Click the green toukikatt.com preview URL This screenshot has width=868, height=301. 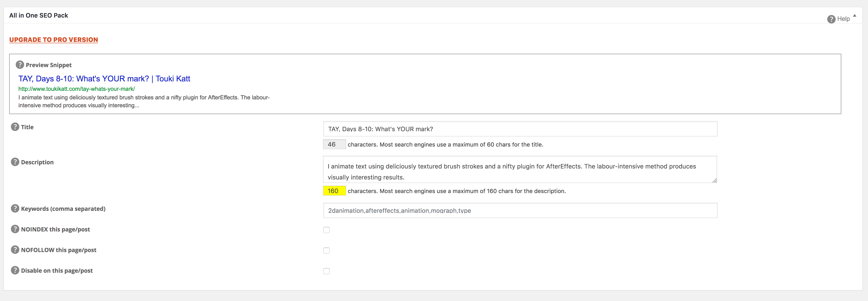[76, 89]
